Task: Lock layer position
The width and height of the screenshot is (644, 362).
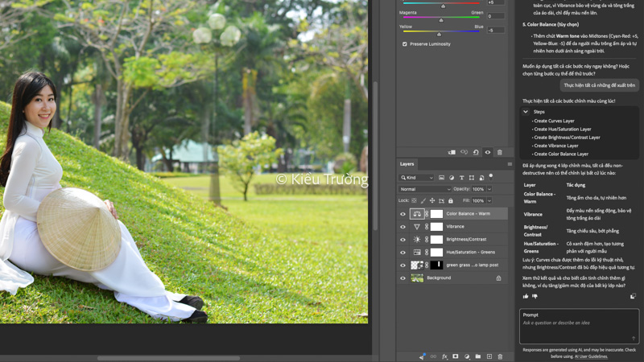Action: [x=432, y=200]
